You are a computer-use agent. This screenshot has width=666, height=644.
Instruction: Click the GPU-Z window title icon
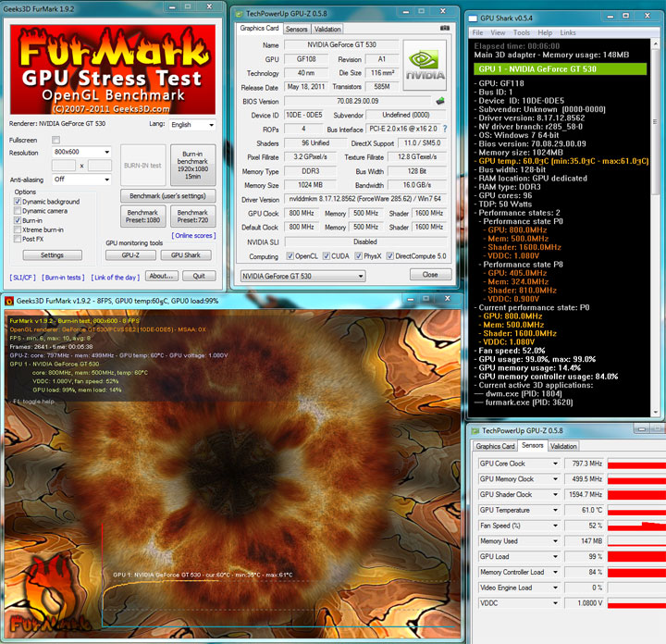pyautogui.click(x=240, y=14)
